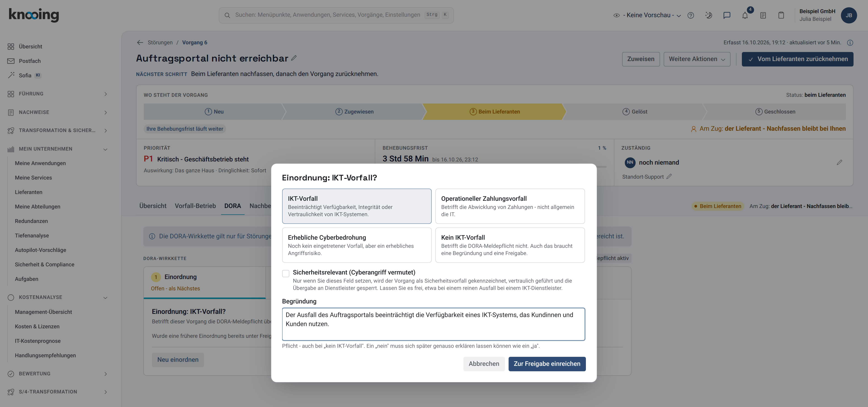Expand the FÜHRUNG sidebar section
This screenshot has width=868, height=407.
pyautogui.click(x=57, y=94)
